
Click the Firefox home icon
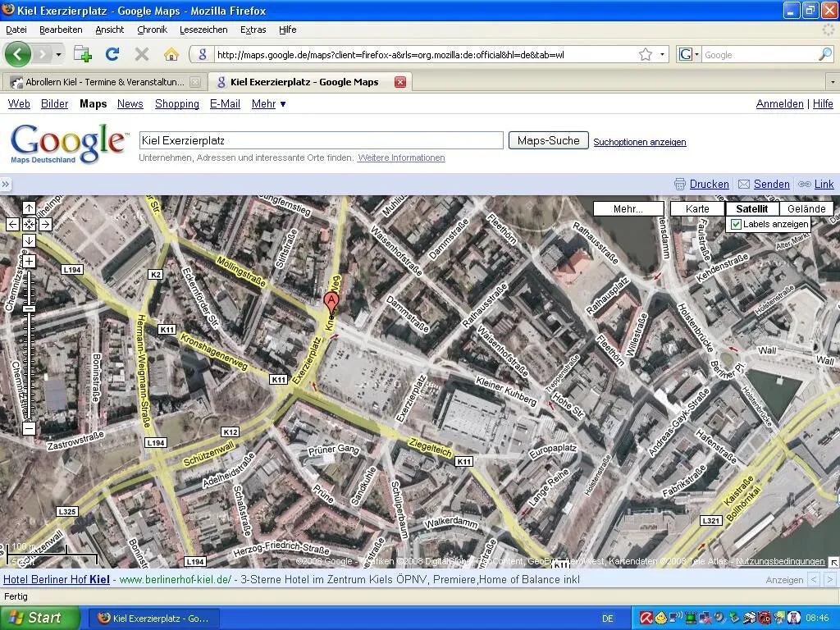click(x=171, y=54)
